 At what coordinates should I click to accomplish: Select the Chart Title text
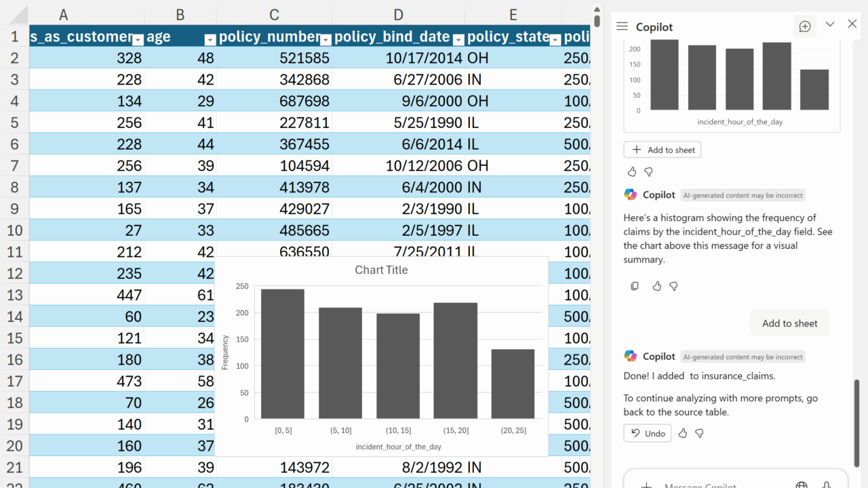pyautogui.click(x=381, y=270)
